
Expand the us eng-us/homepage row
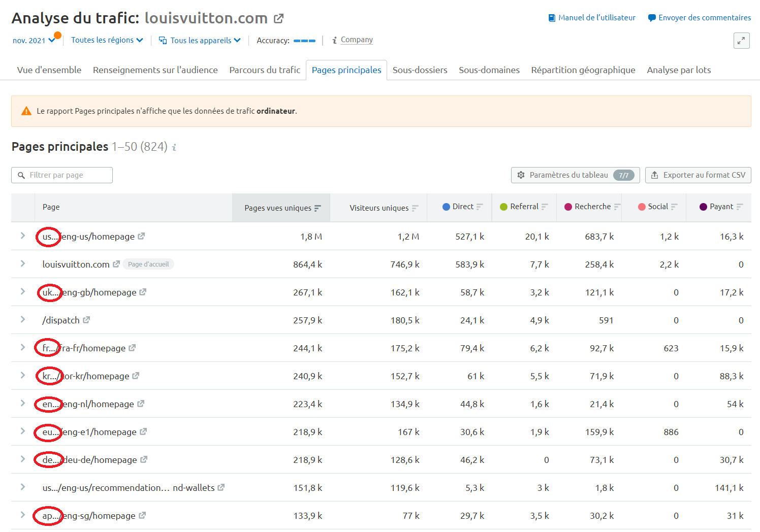pos(23,236)
